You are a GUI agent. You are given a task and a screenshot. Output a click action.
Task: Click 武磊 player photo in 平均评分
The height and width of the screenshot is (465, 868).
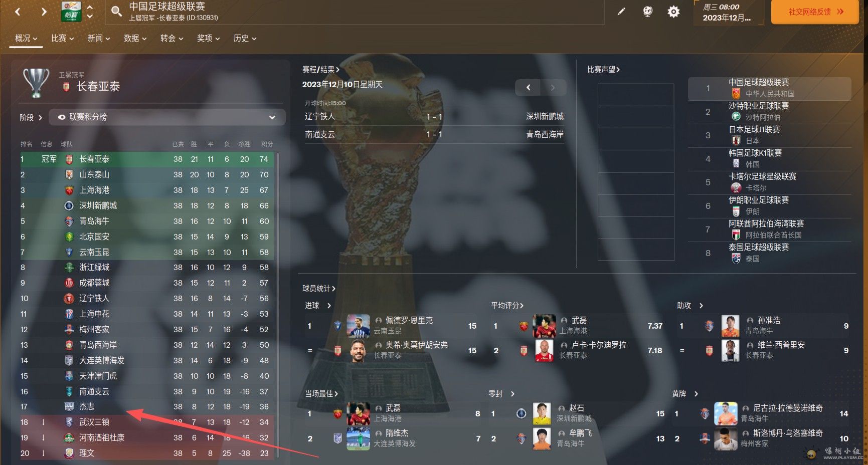tap(544, 326)
